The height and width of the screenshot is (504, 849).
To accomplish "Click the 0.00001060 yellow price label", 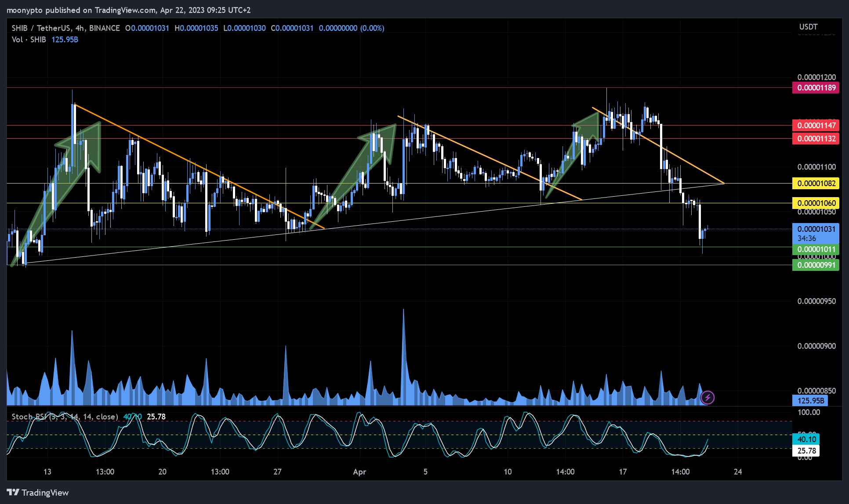I will (816, 203).
